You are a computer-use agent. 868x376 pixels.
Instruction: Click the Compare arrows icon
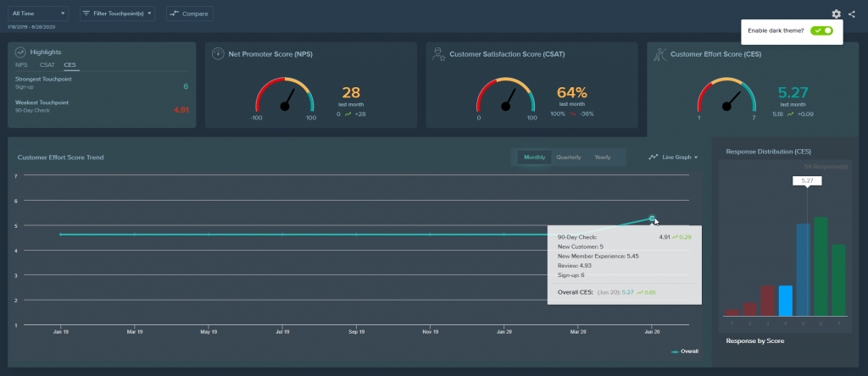pos(175,14)
